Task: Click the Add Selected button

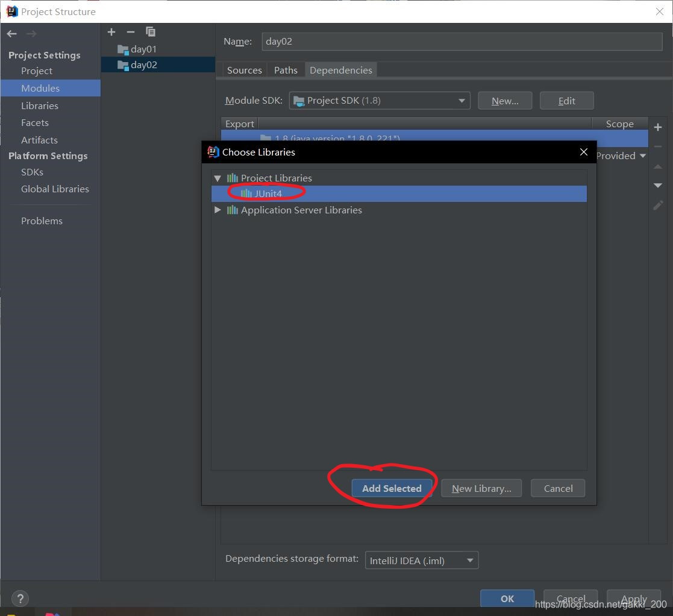Action: 392,488
